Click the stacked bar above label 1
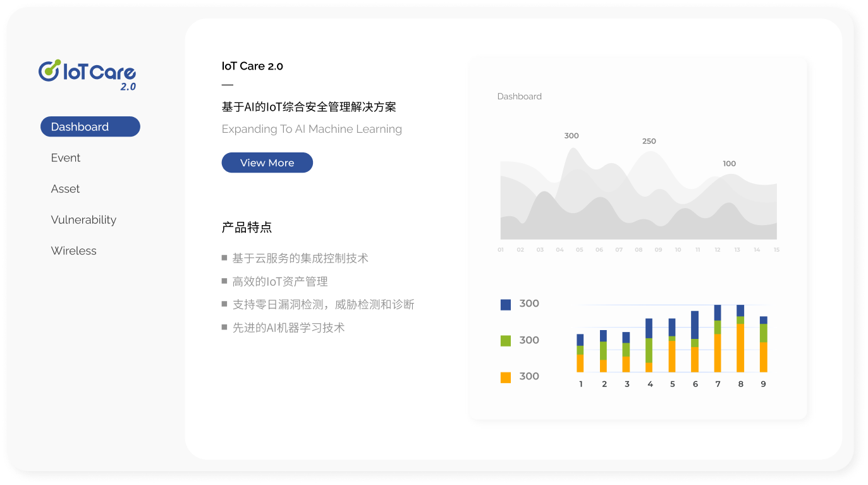Screen dimensions: 868x485 [580, 353]
